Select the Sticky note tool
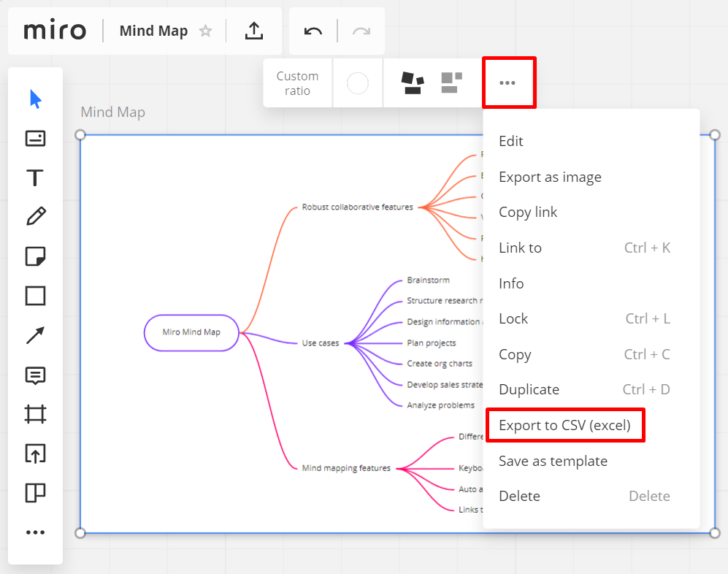This screenshot has width=728, height=574. click(x=35, y=256)
